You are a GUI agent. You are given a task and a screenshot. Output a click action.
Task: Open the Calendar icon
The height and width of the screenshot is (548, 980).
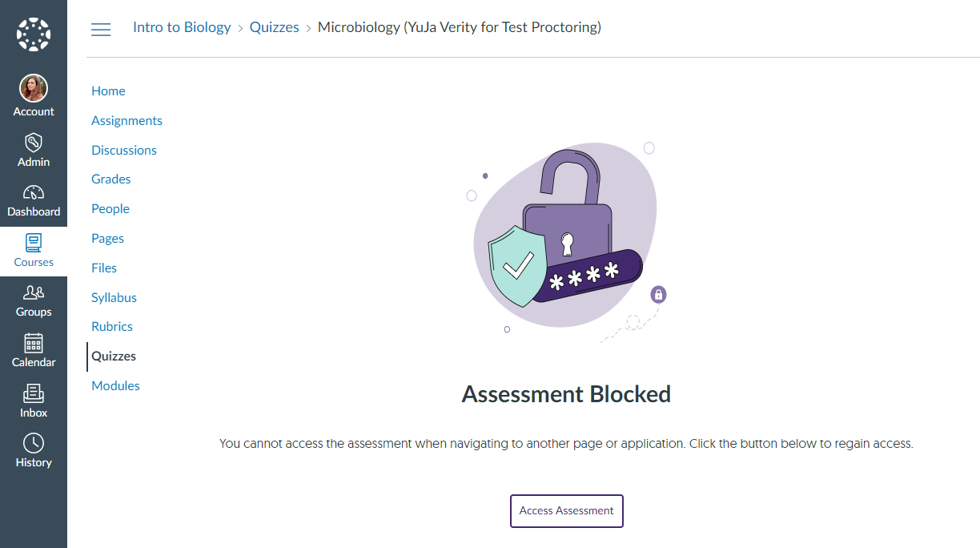(34, 343)
